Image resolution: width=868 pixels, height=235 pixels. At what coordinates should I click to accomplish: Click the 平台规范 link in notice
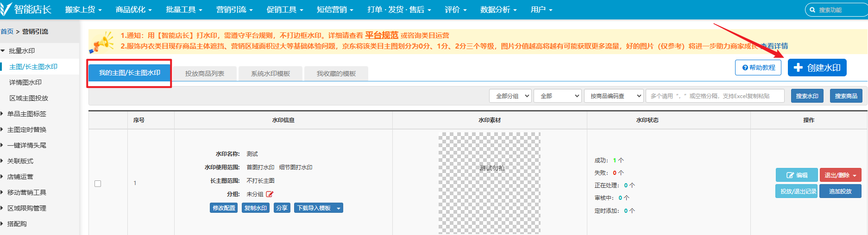[x=381, y=35]
